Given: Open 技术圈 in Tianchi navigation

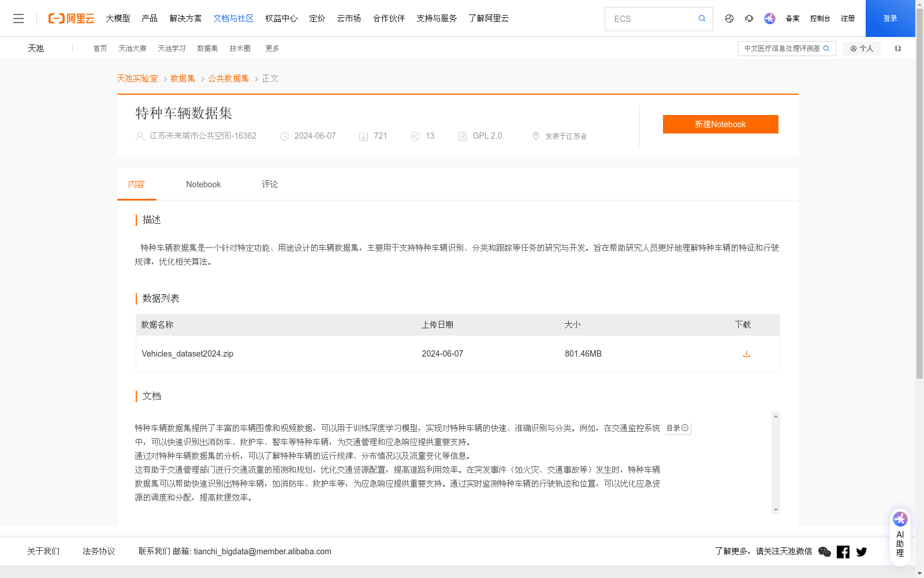Looking at the screenshot, I should [x=240, y=49].
